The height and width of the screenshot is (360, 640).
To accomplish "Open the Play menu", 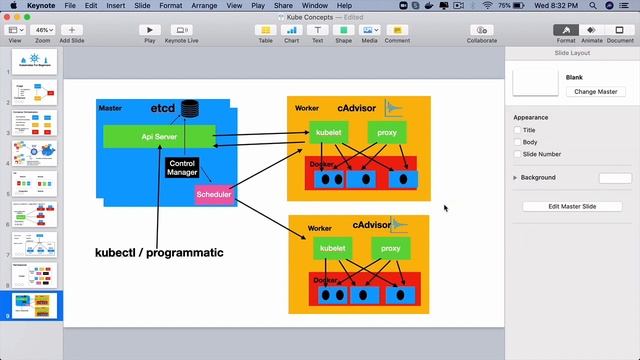I will [x=258, y=6].
